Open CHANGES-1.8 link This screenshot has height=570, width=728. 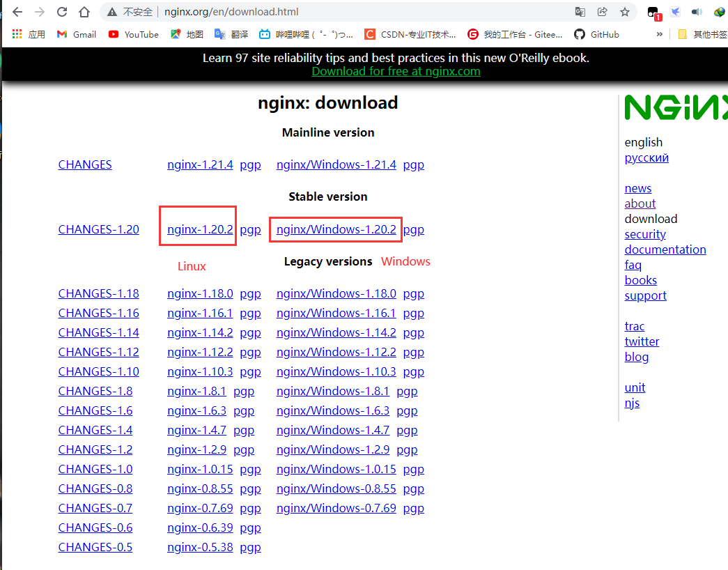pos(95,391)
